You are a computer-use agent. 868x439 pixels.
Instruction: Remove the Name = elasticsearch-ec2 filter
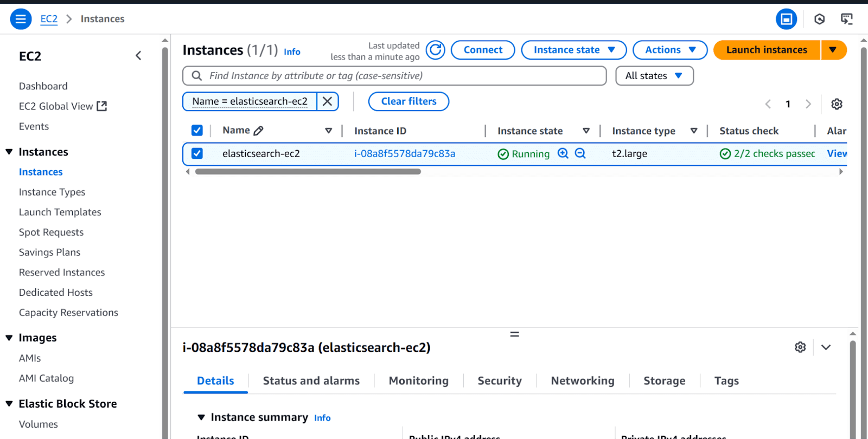pyautogui.click(x=327, y=101)
